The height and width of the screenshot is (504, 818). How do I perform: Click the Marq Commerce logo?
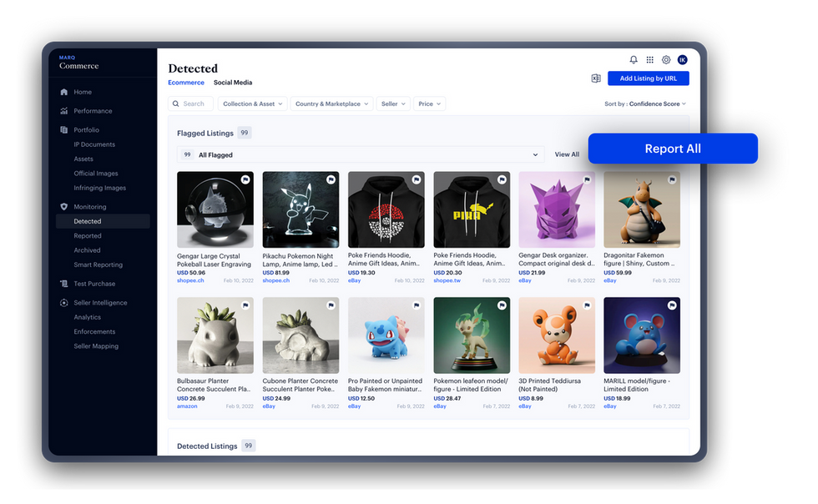[78, 63]
